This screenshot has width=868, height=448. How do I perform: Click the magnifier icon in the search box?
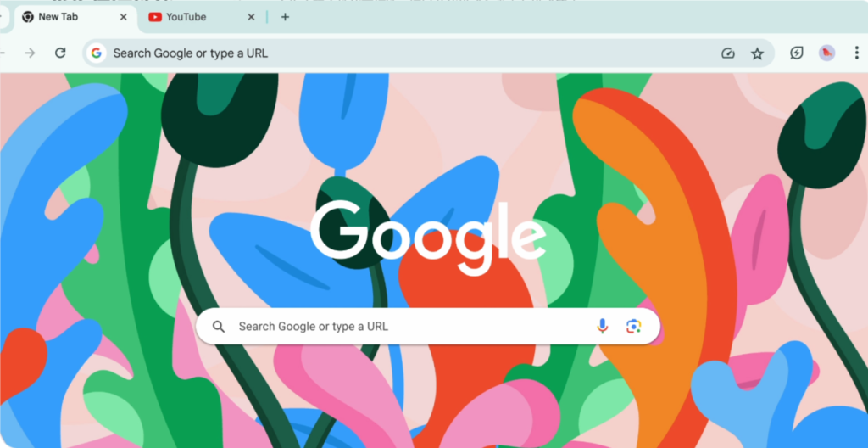[219, 327]
